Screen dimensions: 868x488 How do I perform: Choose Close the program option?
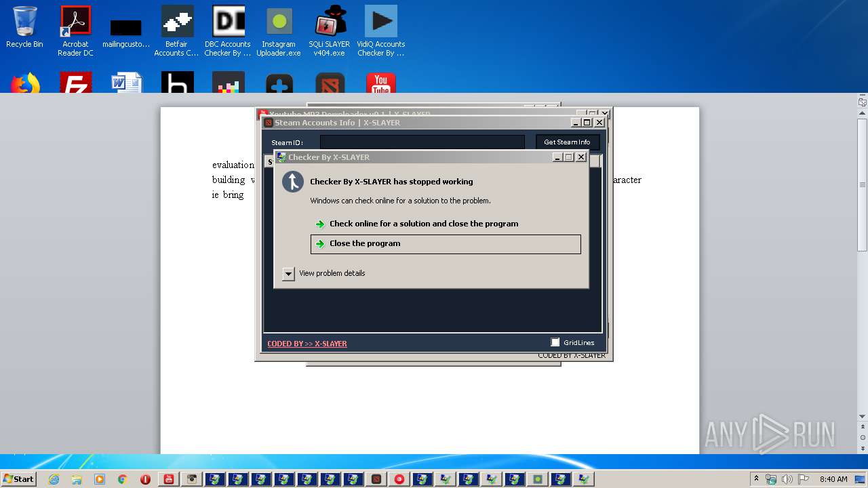[x=446, y=244]
